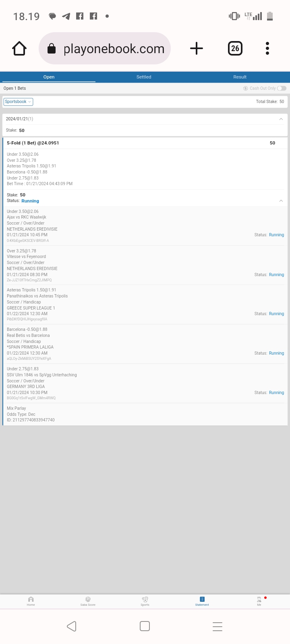Tap the Android recent apps square button
The height and width of the screenshot is (644, 290).
pyautogui.click(x=145, y=626)
